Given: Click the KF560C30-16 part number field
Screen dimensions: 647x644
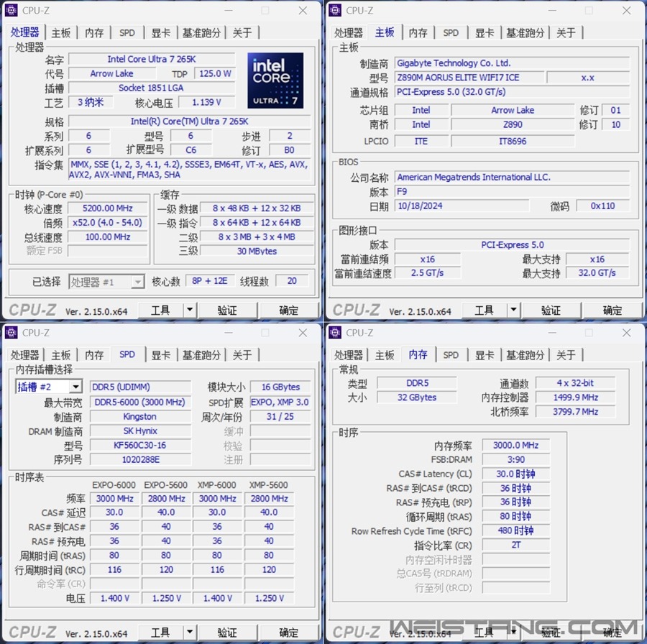Looking at the screenshot, I should [140, 445].
